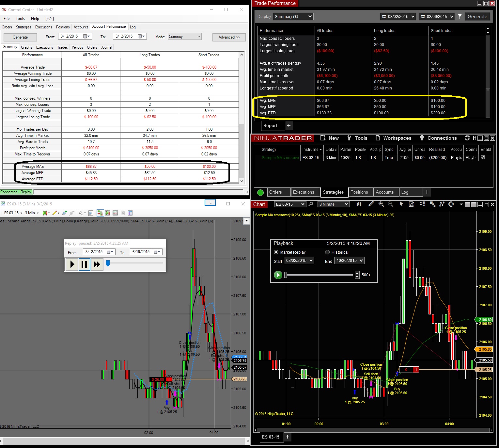Open the Data Box icon in dark Chart
Image resolution: width=499 pixels, height=448 pixels.
(x=412, y=204)
